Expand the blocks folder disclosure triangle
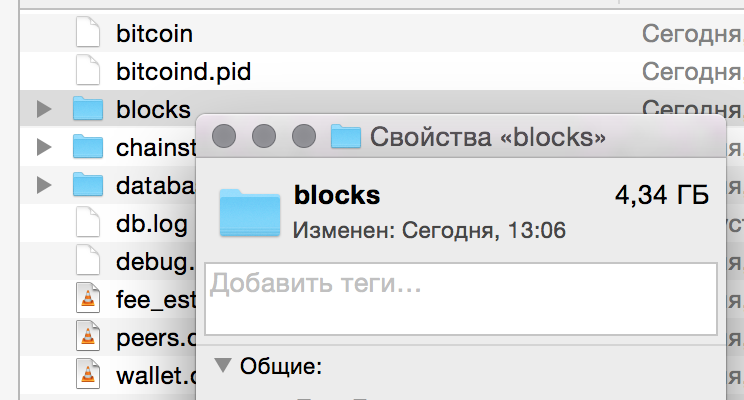 pyautogui.click(x=44, y=109)
